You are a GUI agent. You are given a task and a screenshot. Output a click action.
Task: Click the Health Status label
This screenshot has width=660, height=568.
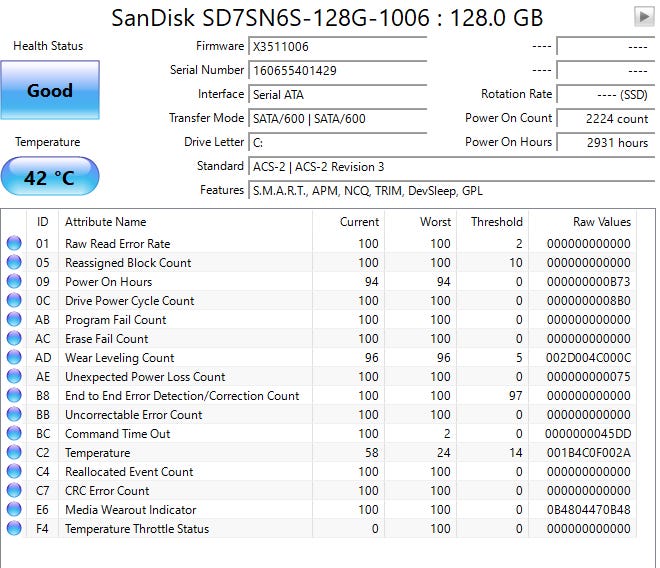point(48,45)
